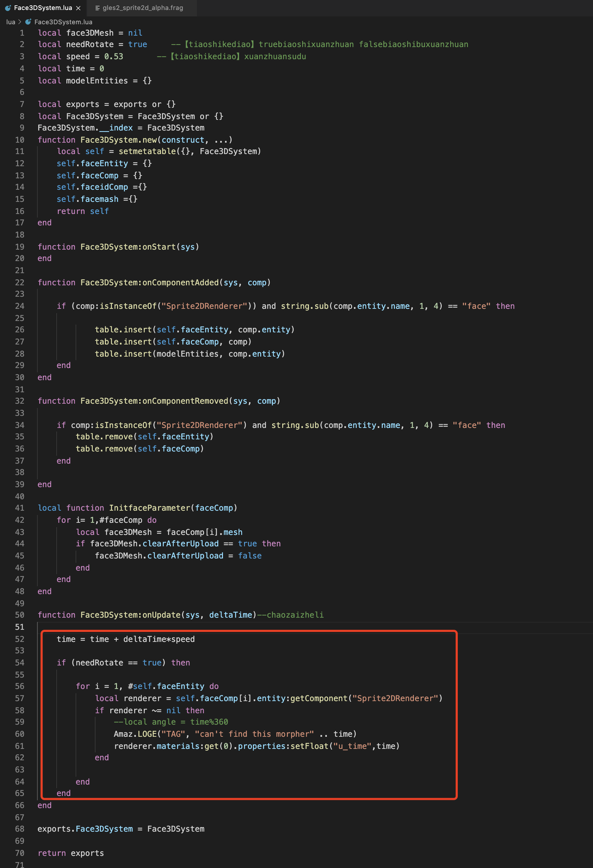Click the 'xuanzhuansudu' comment on line 3
593x868 pixels.
click(275, 56)
